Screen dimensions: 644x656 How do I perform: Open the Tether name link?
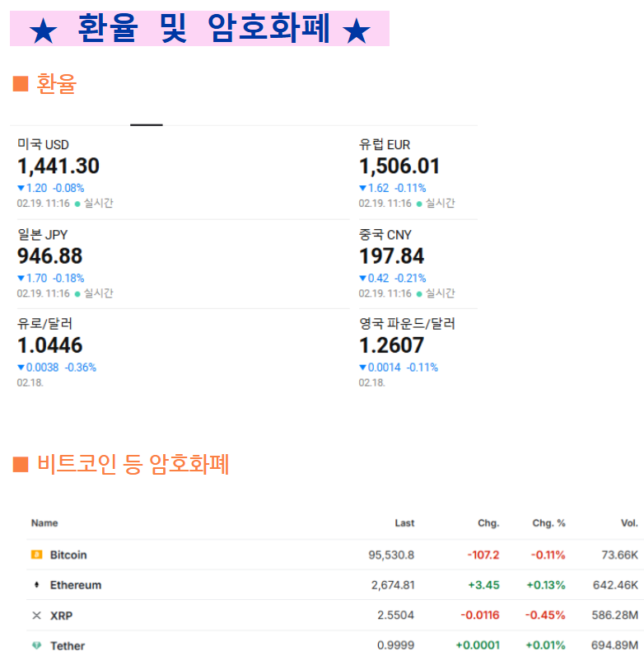[x=68, y=645]
